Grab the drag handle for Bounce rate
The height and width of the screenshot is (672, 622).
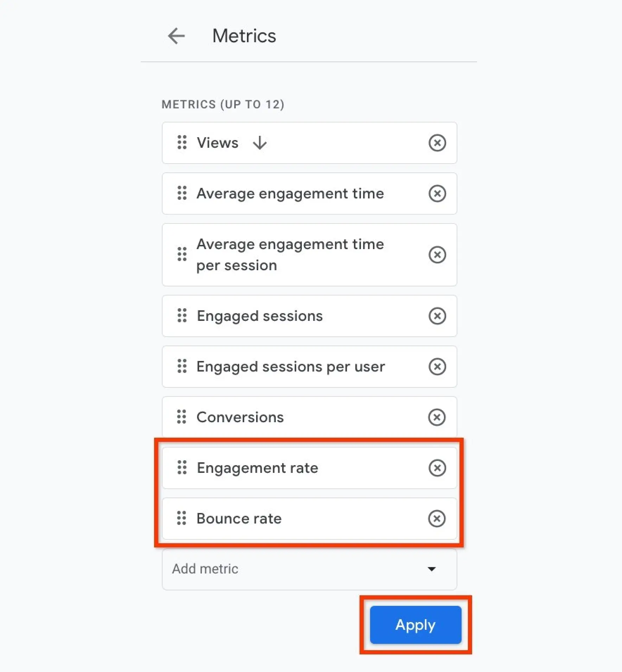[182, 519]
